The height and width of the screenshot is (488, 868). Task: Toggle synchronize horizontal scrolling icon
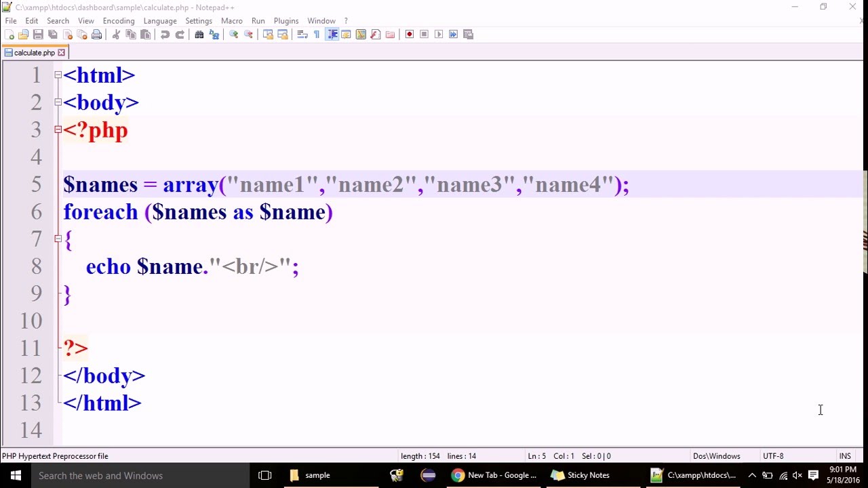coord(283,35)
